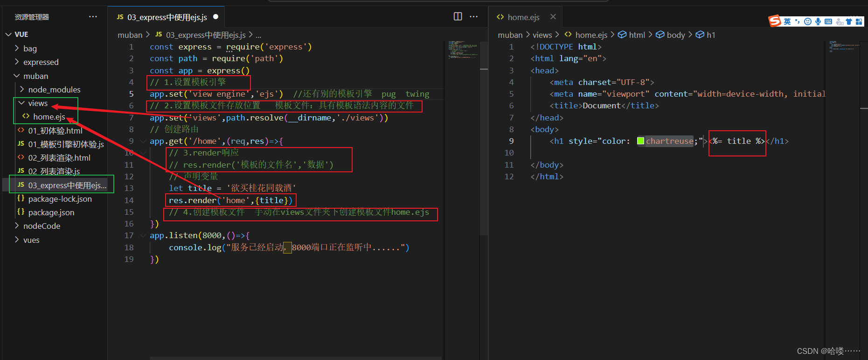This screenshot has width=868, height=360.
Task: Open Explorer panel more actions menu
Action: (93, 17)
